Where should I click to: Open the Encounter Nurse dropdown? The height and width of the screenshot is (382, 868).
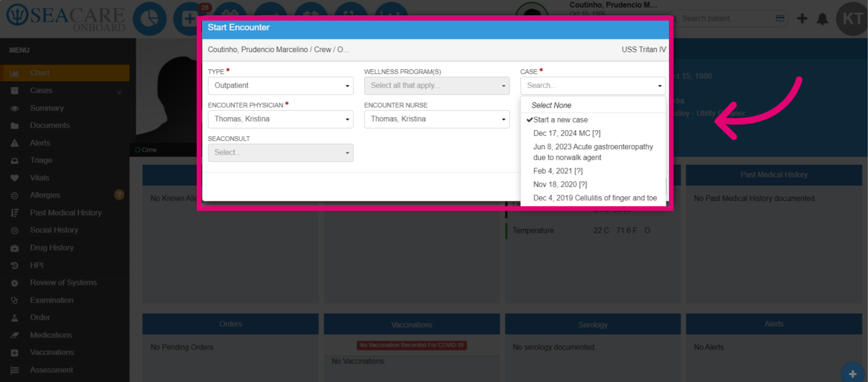click(437, 119)
